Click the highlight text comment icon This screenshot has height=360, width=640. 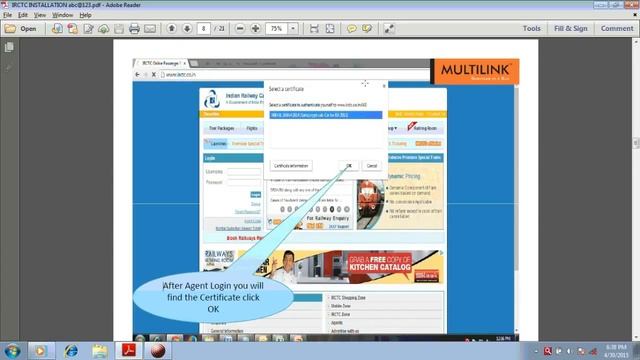367,29
